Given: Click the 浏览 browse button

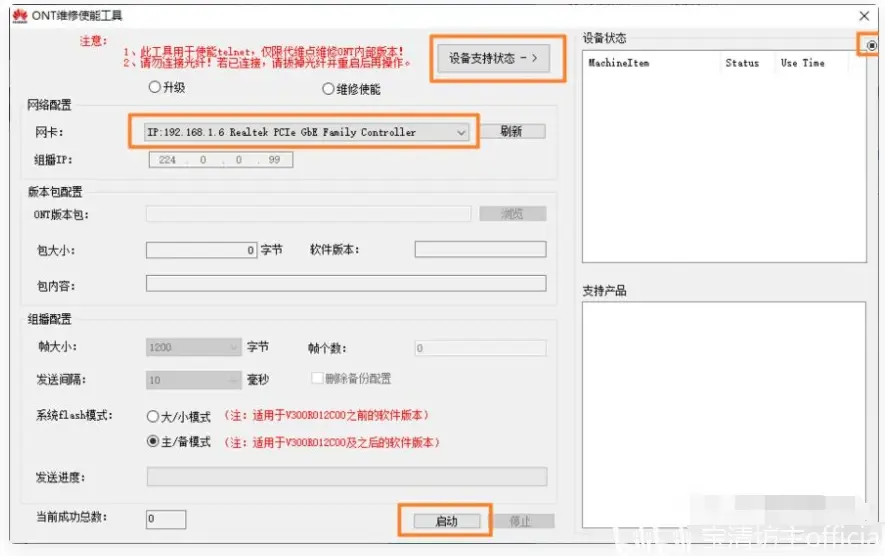Looking at the screenshot, I should [x=512, y=213].
